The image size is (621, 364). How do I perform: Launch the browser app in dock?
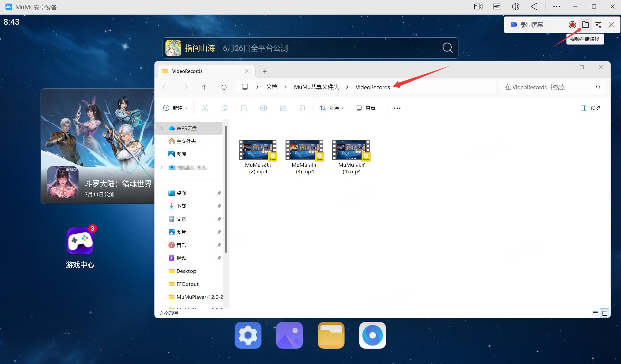[x=372, y=335]
